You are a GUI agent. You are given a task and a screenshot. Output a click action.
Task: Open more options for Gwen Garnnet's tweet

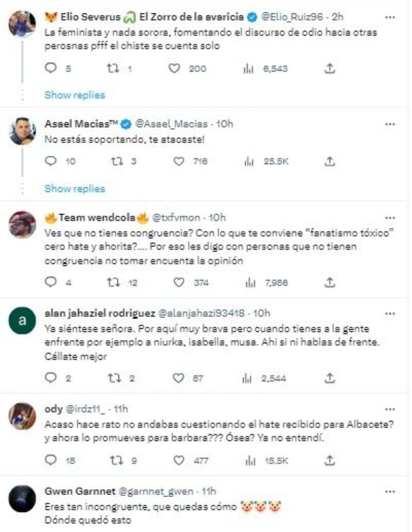390,491
